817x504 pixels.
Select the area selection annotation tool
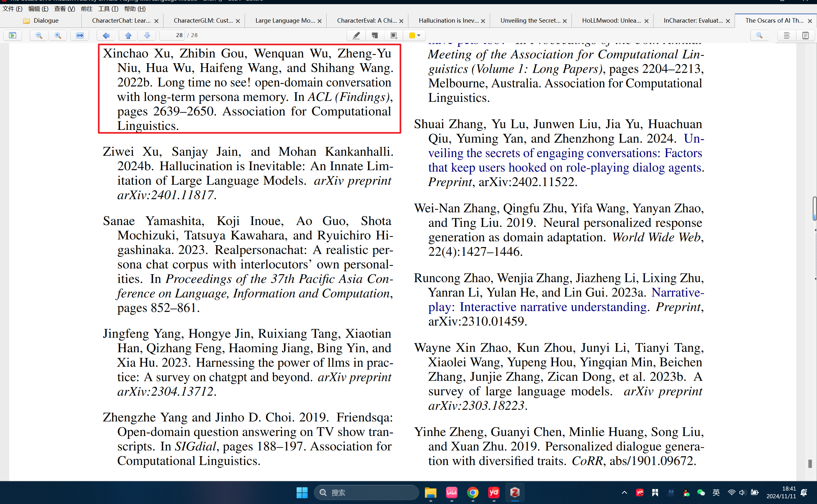pos(394,35)
